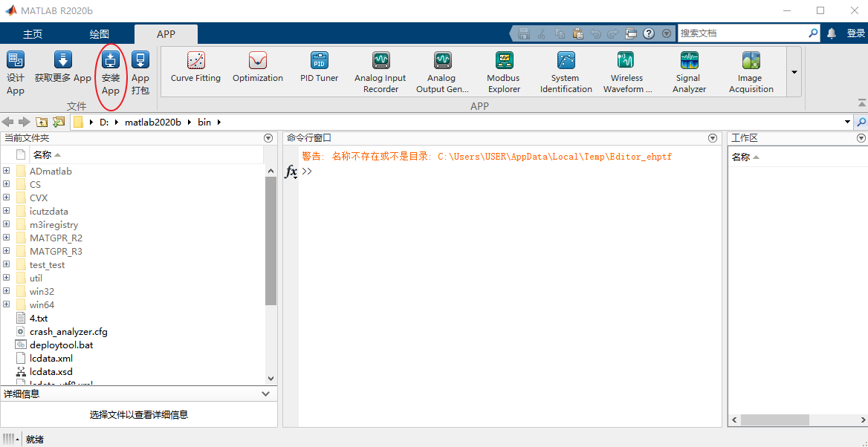This screenshot has width=868, height=447.
Task: Expand the m3iregistry folder node
Action: pos(6,224)
